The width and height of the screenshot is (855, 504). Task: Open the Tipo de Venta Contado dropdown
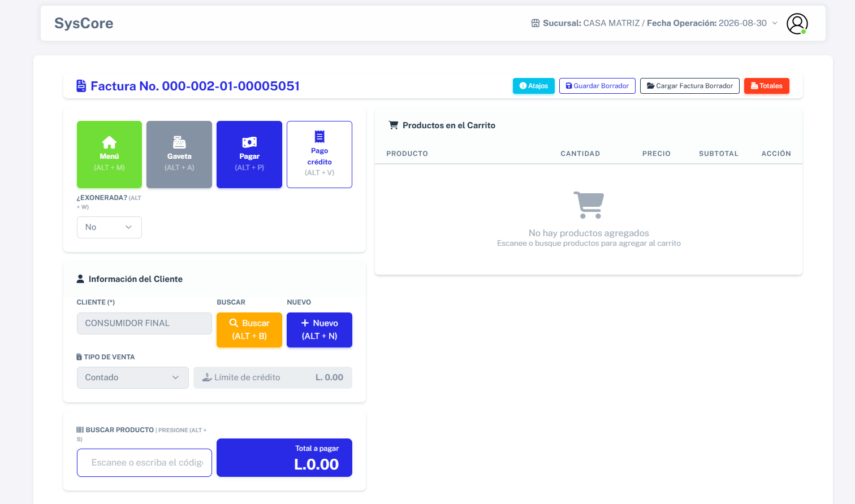[x=133, y=377]
